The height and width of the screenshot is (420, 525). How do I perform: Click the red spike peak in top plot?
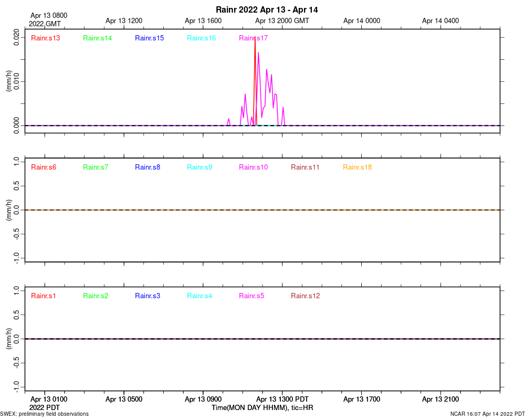click(255, 38)
